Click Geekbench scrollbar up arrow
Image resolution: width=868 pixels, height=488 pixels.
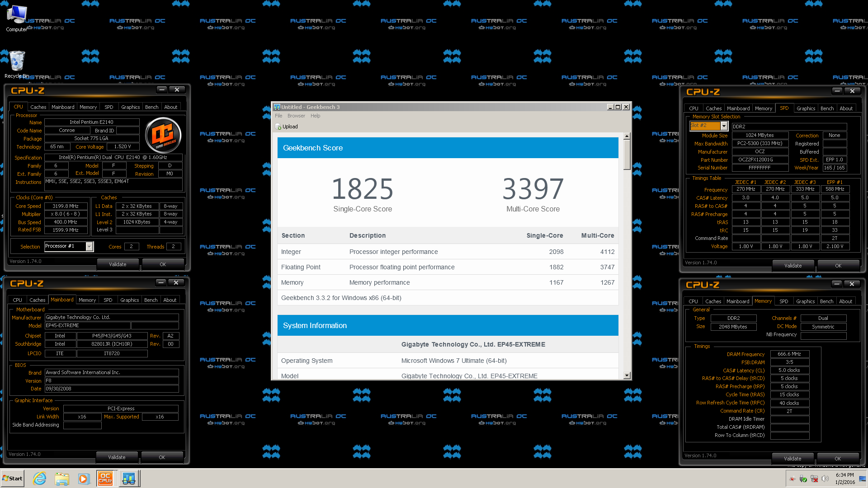(x=627, y=136)
